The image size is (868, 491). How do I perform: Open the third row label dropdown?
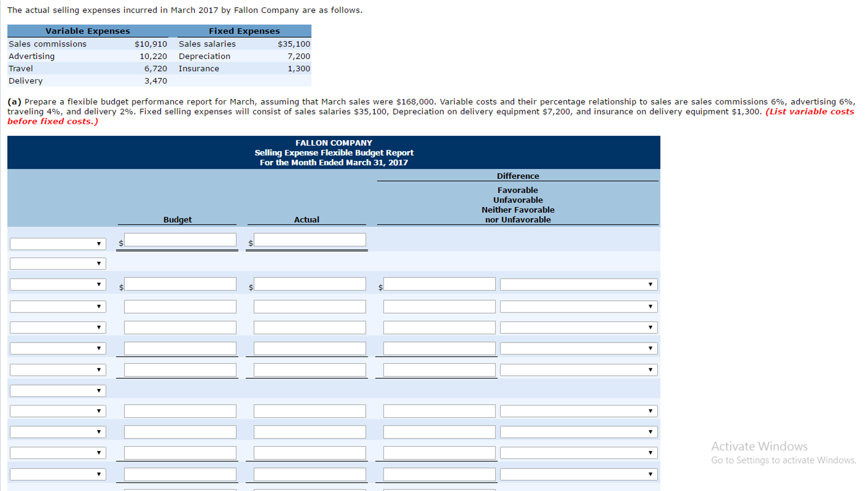point(58,284)
